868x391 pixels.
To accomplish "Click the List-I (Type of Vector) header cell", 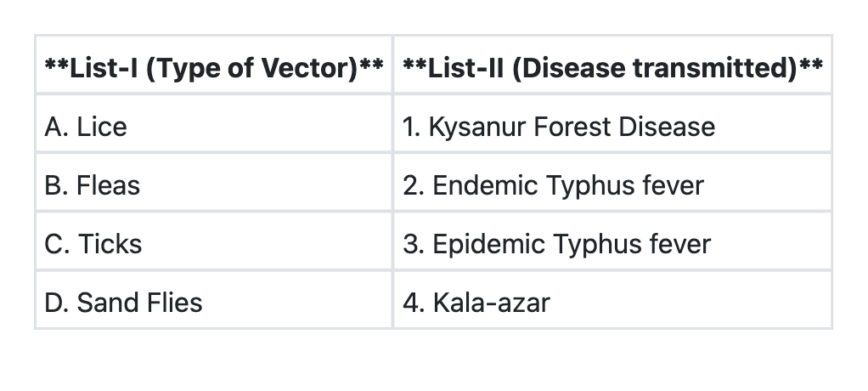I will 213,66.
